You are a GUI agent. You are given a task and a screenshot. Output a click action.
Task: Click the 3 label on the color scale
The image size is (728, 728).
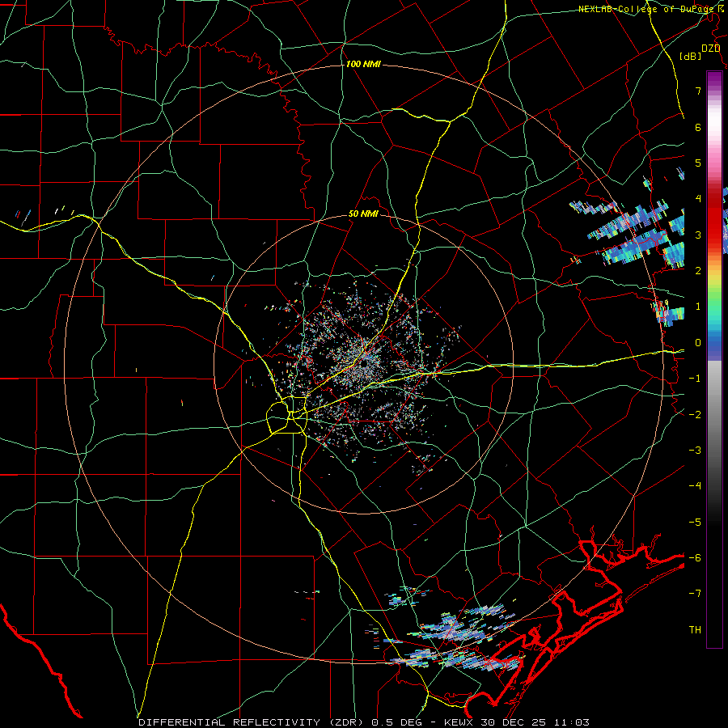click(698, 235)
